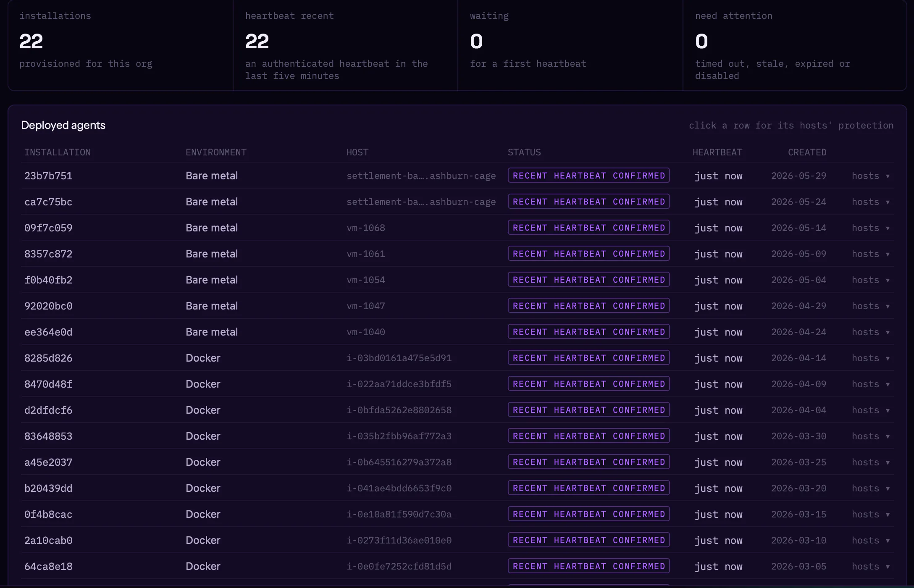Click status badge for row 83648853
This screenshot has height=588, width=914.
point(589,436)
